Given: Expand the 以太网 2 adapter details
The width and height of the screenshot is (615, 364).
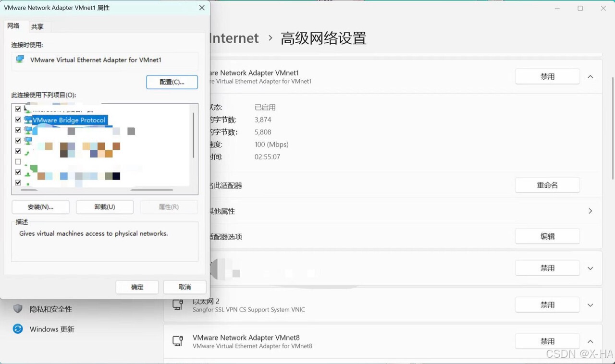Looking at the screenshot, I should tap(590, 305).
